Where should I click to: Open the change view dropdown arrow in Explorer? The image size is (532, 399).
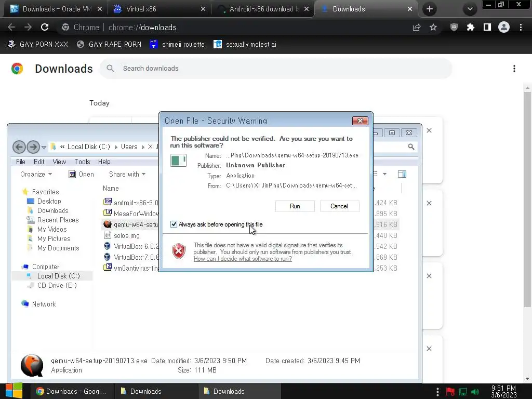[385, 174]
